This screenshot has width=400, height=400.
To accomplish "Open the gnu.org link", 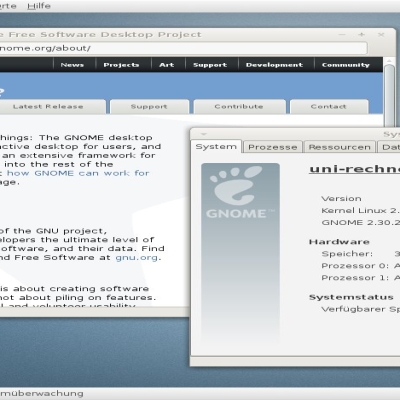I will 137,257.
